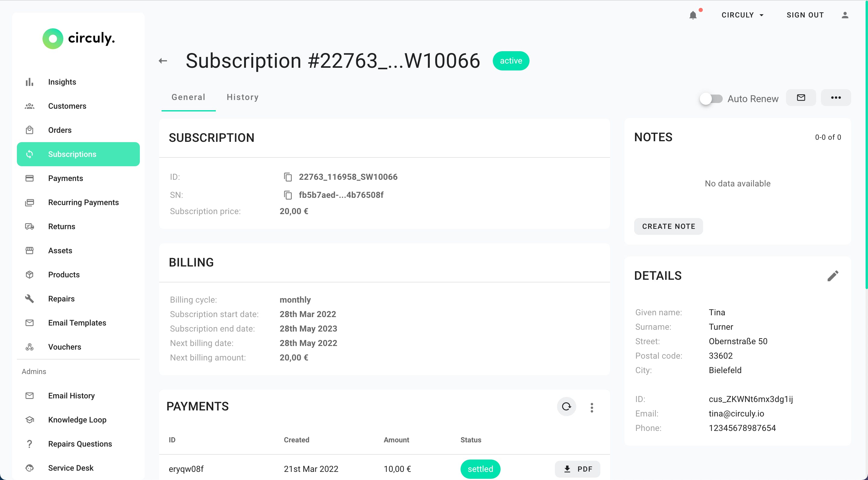Screen dimensions: 868x480
Task: Open Customers in the sidebar
Action: [78, 106]
